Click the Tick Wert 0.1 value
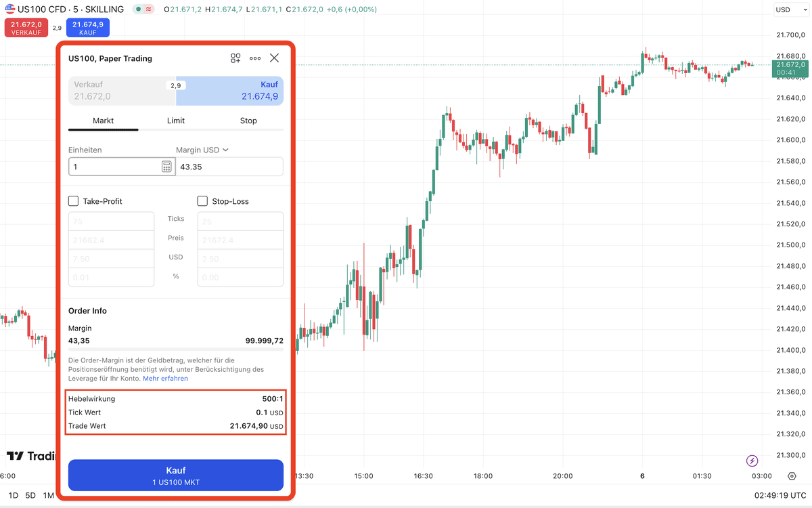The image size is (812, 508). pos(270,412)
